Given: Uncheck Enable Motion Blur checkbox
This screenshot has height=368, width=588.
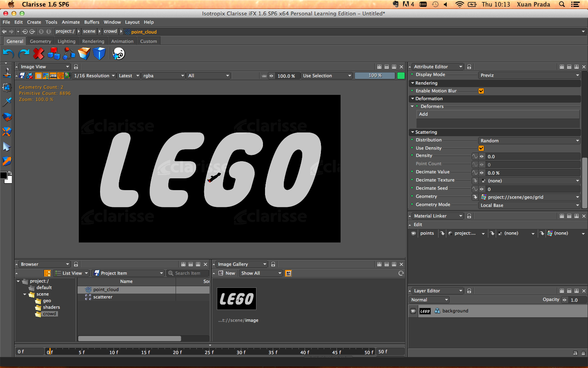Looking at the screenshot, I should pyautogui.click(x=481, y=91).
